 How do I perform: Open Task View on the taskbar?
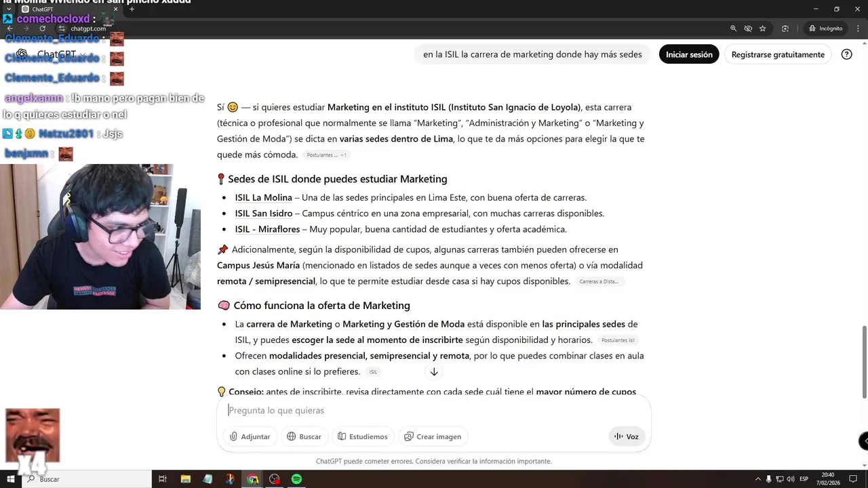pyautogui.click(x=163, y=479)
